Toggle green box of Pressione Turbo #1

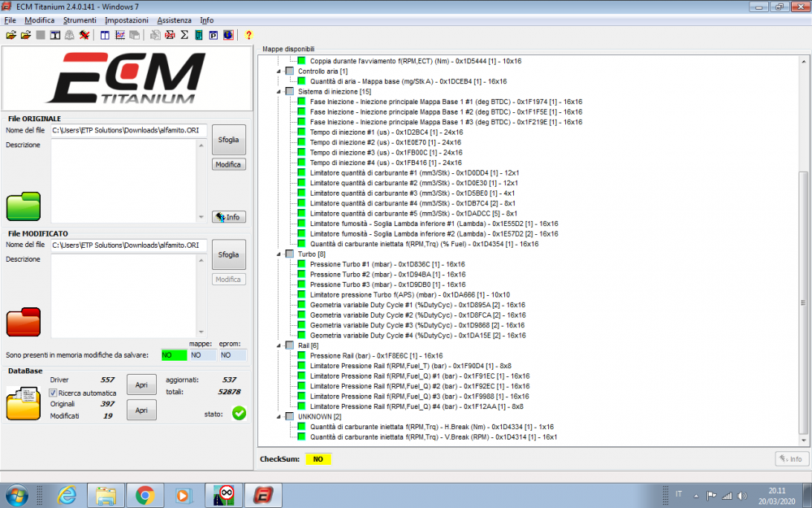[302, 264]
